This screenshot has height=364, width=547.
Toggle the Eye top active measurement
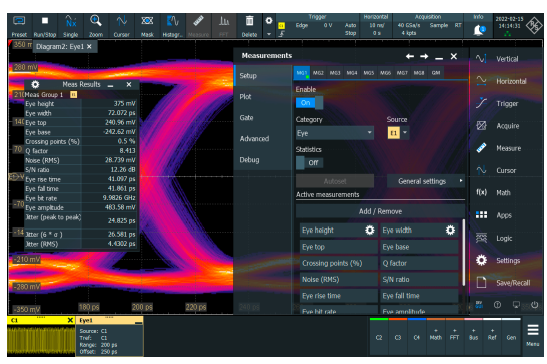[338, 247]
